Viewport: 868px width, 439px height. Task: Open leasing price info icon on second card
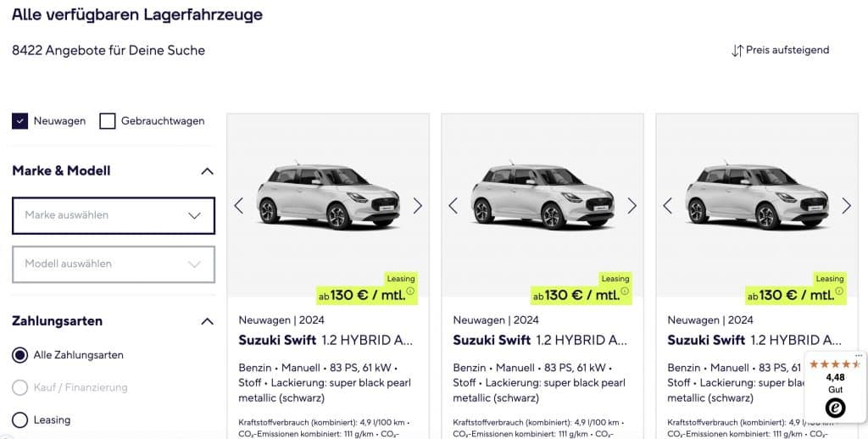[626, 292]
